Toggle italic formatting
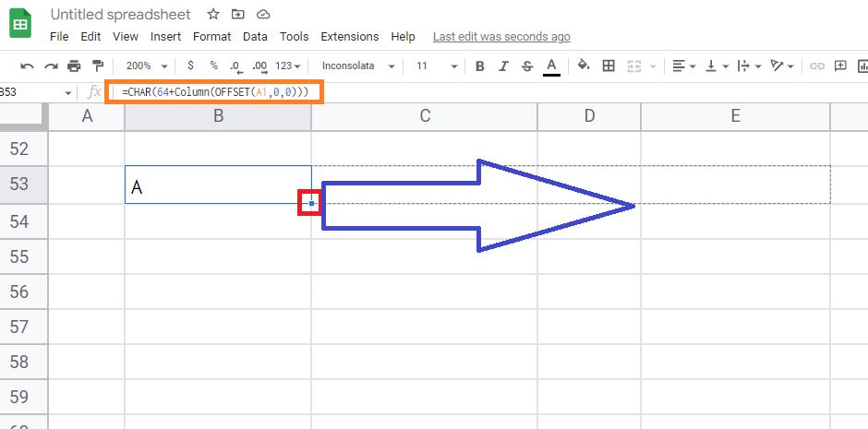The width and height of the screenshot is (868, 429). click(x=503, y=66)
